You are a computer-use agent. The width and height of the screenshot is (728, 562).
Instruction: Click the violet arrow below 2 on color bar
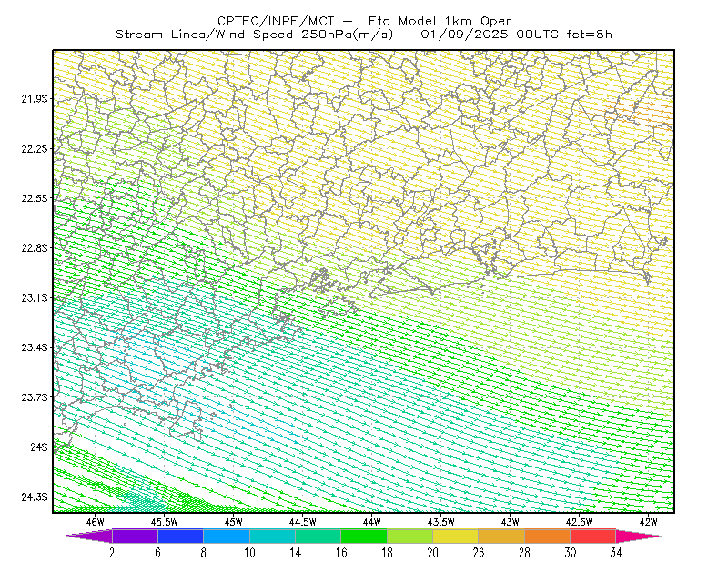89,536
